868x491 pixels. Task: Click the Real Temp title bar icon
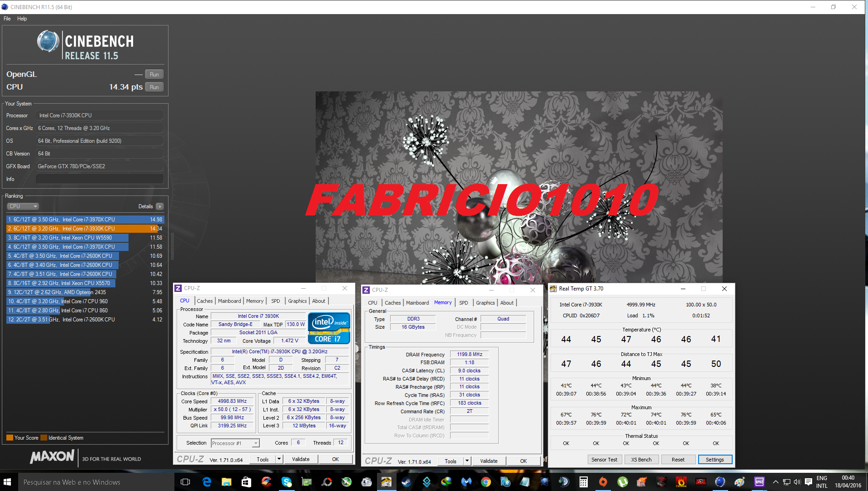point(553,289)
